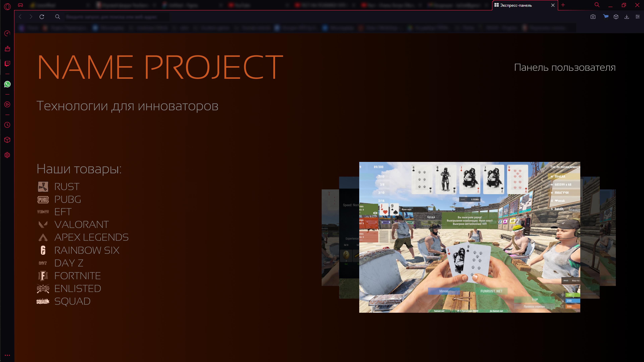Open GX Corner gamepad icon
This screenshot has height=362, width=644.
tap(20, 5)
